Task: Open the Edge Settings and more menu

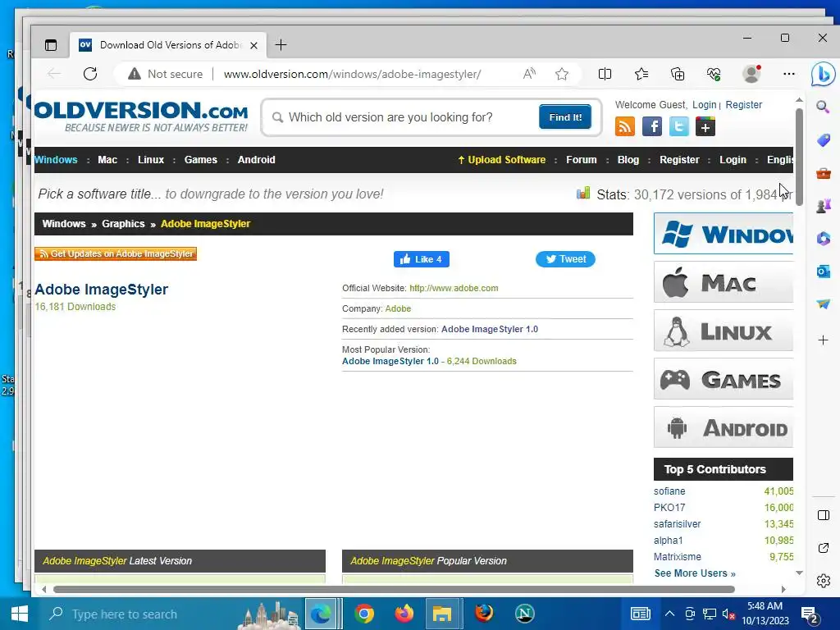Action: 788,74
